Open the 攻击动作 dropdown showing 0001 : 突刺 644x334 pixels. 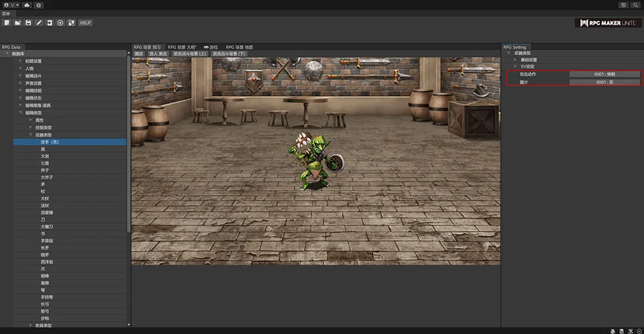pyautogui.click(x=604, y=74)
